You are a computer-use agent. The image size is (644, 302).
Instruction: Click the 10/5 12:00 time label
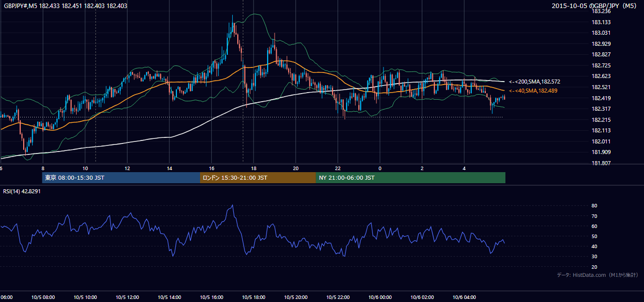(127, 297)
